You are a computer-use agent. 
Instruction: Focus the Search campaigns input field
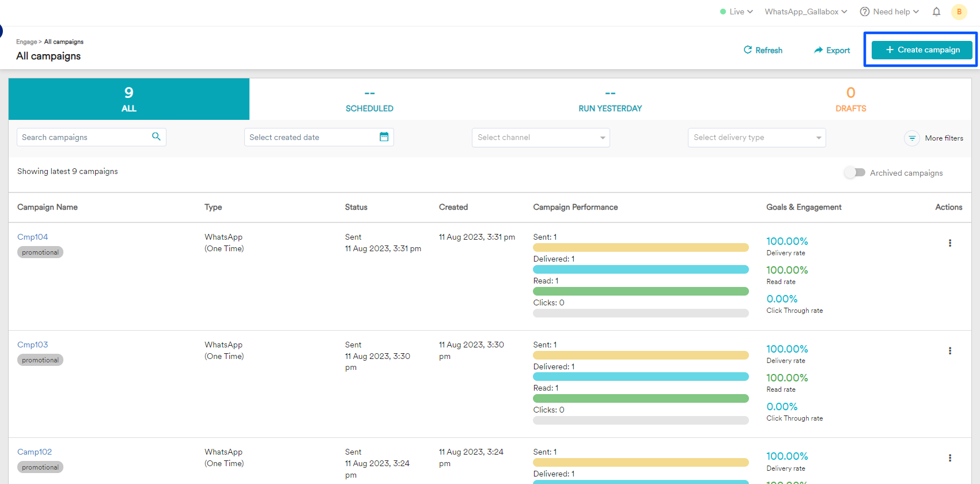[x=84, y=137]
